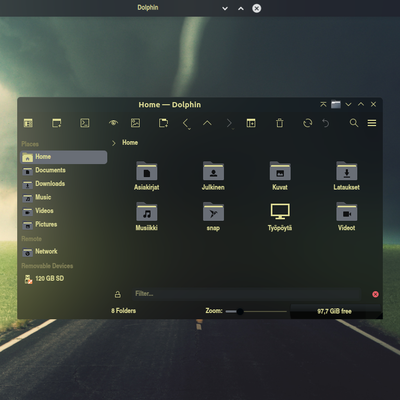Select the 120 GB SD device
The width and height of the screenshot is (400, 400).
[64, 279]
